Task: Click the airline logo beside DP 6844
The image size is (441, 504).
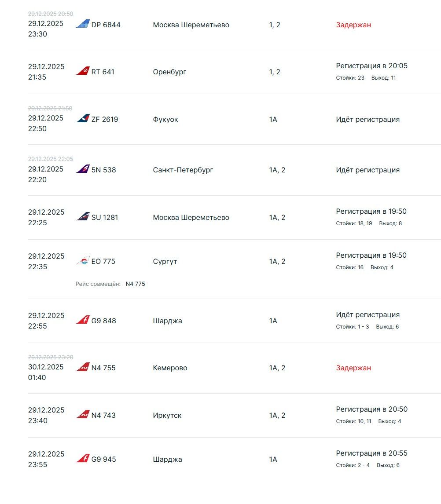Action: pyautogui.click(x=82, y=24)
